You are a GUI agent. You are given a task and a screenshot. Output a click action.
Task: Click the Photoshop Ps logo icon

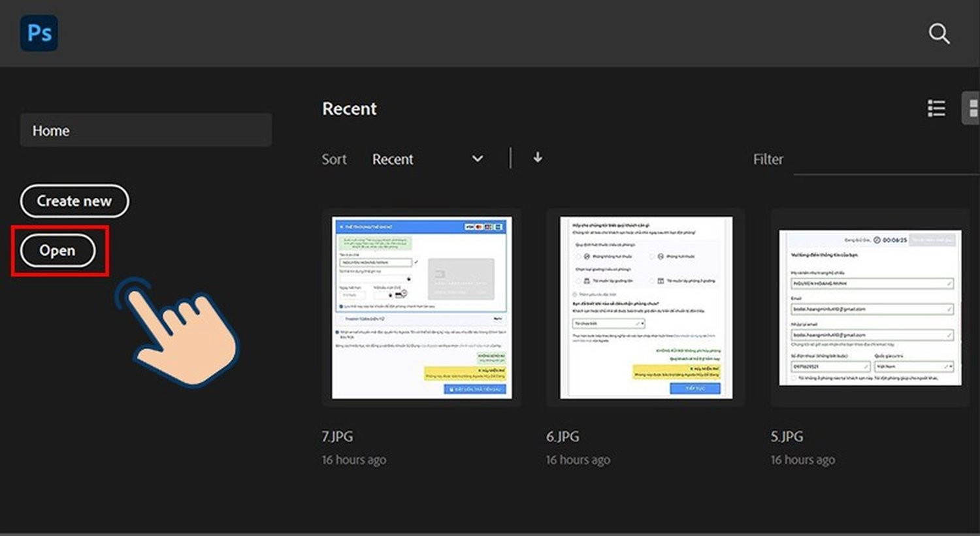point(39,33)
